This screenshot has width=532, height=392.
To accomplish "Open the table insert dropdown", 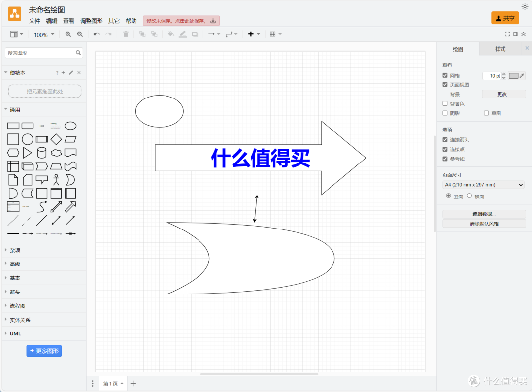I will 275,34.
